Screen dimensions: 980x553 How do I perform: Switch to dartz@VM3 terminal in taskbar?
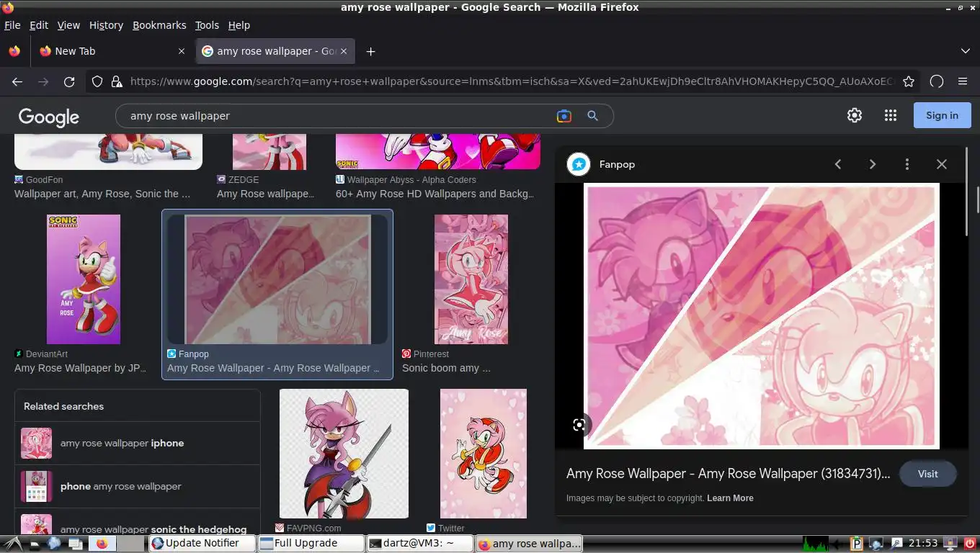pos(419,544)
